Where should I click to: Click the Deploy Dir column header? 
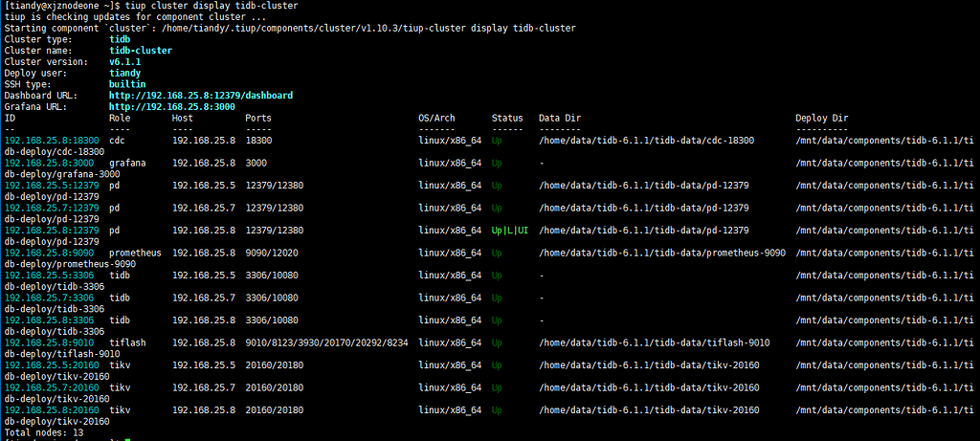pos(821,119)
